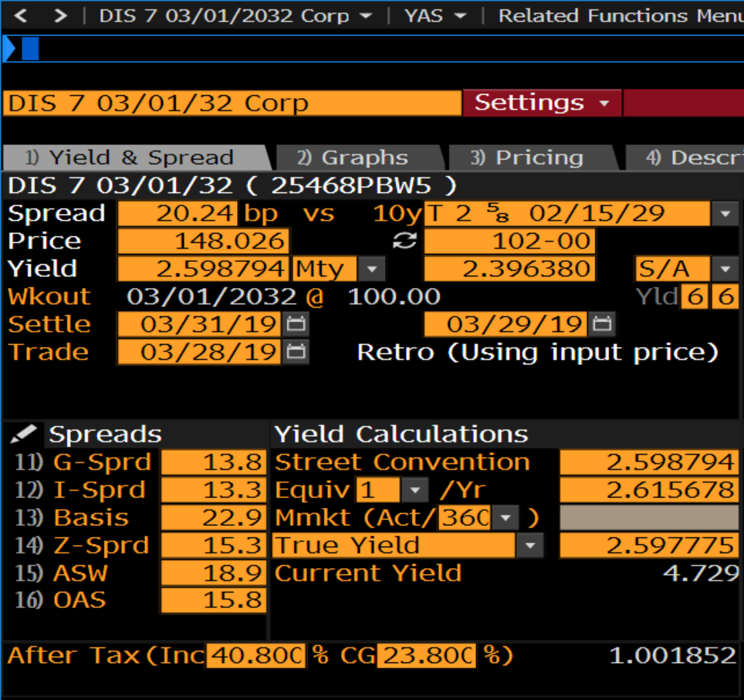The height and width of the screenshot is (700, 744).
Task: Click the security name field DIS 7 03/01/32 Corp
Action: pos(232,103)
